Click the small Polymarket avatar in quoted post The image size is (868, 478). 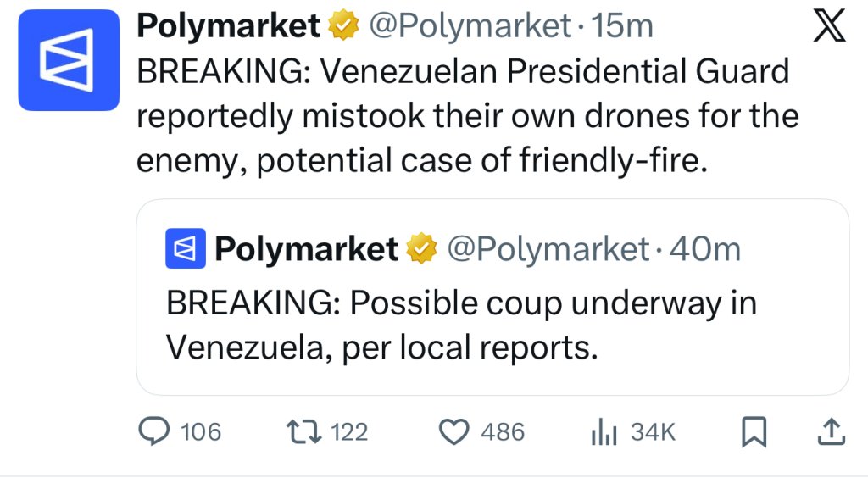coord(186,249)
